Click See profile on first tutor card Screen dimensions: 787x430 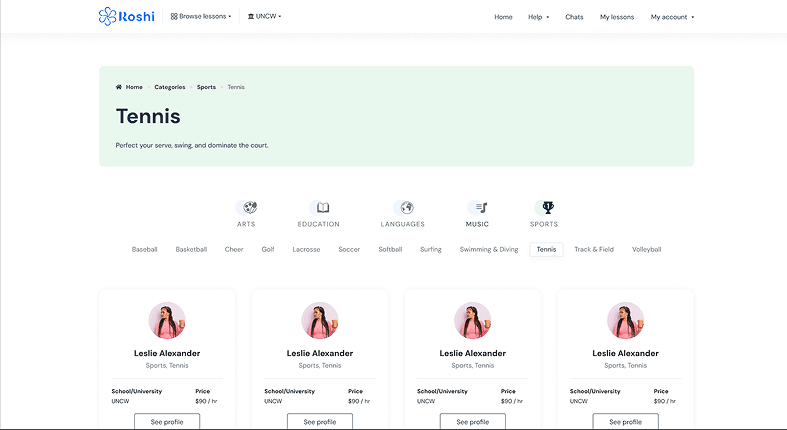tap(167, 422)
